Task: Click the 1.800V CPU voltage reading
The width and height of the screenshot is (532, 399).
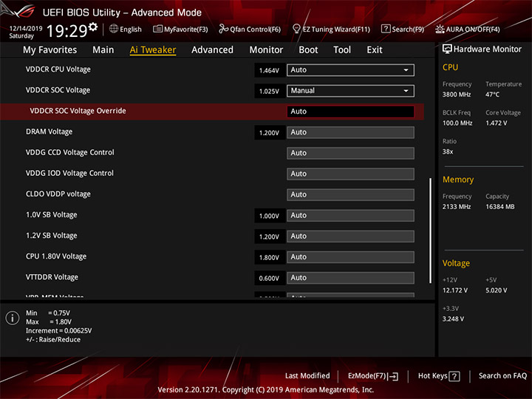Action: click(x=269, y=258)
